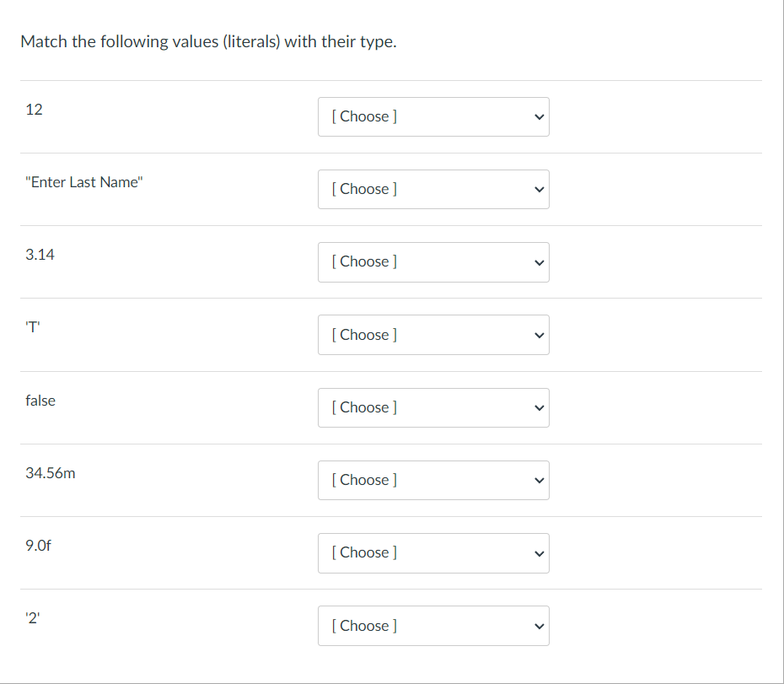Expand the 34.56m type selector
The image size is (784, 684).
tap(432, 480)
